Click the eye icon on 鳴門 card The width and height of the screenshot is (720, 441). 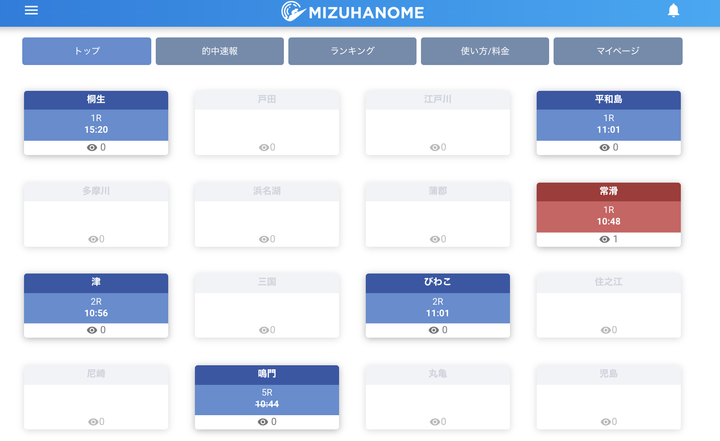(x=262, y=422)
